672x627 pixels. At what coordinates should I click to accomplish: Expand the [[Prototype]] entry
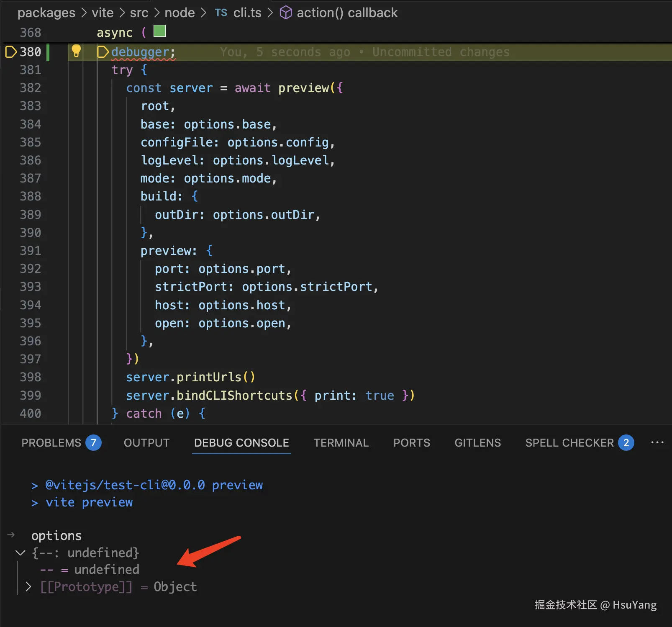[x=28, y=587]
